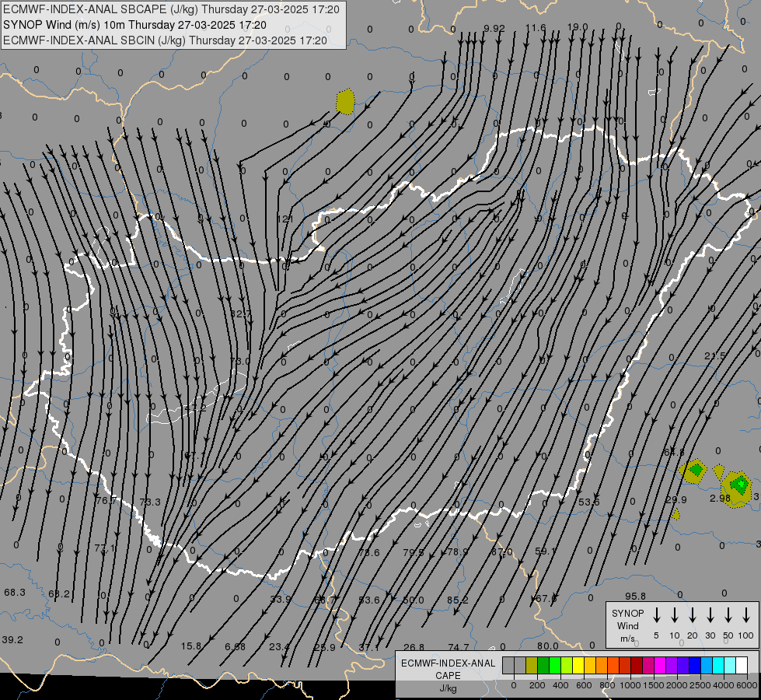Click the map value 121

[285, 219]
